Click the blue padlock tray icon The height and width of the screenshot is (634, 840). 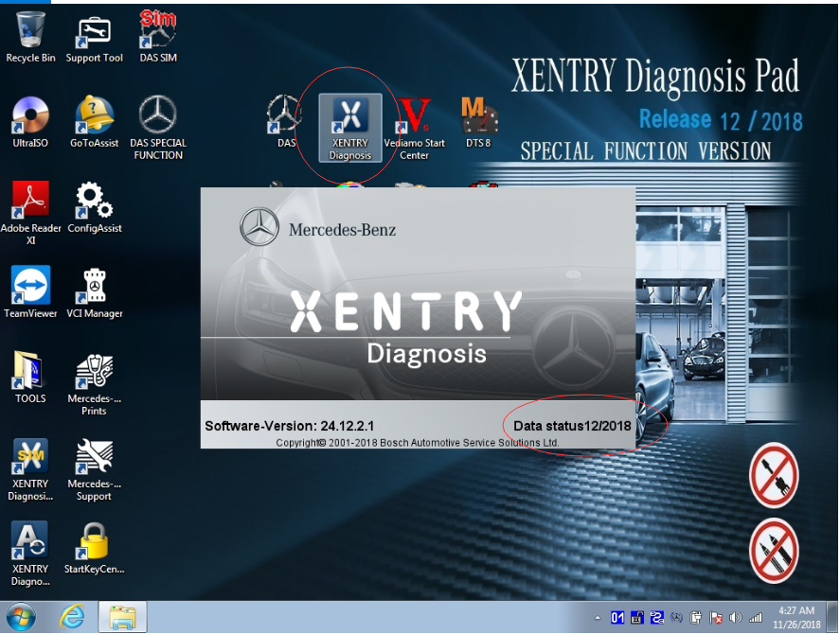coord(637,618)
